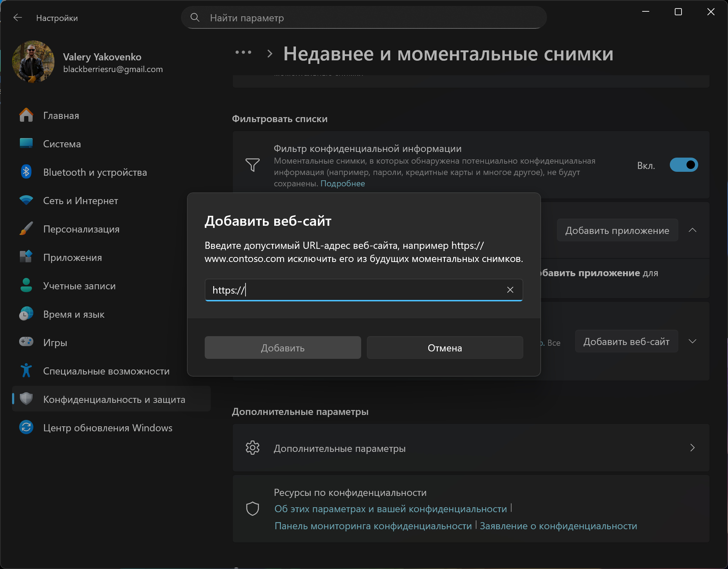Click inside the https:// URL input field
The height and width of the screenshot is (569, 728).
tap(355, 290)
